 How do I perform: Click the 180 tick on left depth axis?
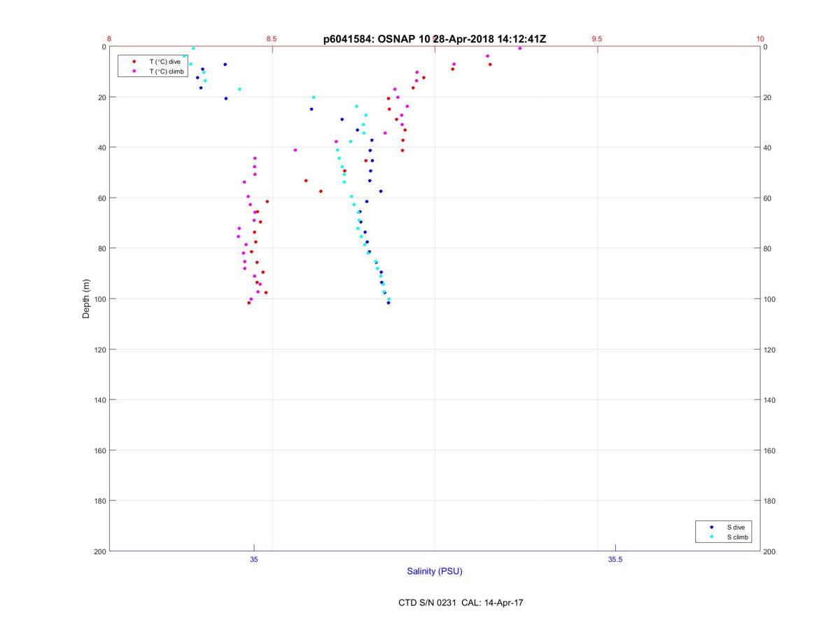coord(99,501)
